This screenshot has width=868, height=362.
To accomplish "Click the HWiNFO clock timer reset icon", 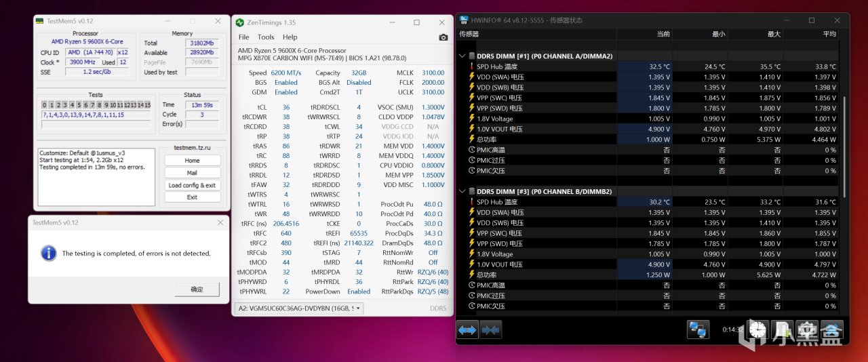I will pyautogui.click(x=759, y=329).
